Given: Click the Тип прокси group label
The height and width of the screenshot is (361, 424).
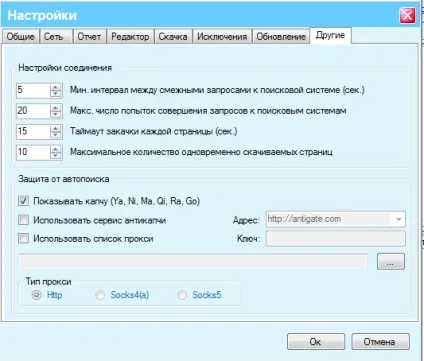Looking at the screenshot, I should 49,282.
